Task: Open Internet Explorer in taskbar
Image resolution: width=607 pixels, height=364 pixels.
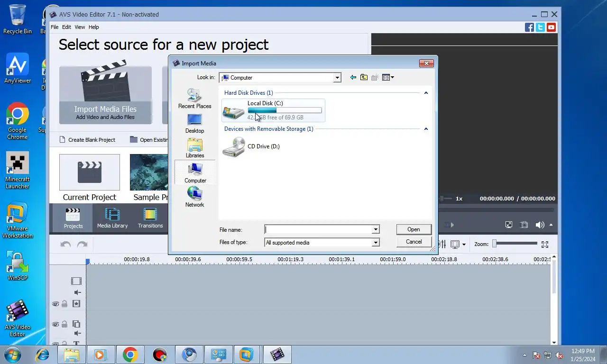Action: [x=43, y=355]
